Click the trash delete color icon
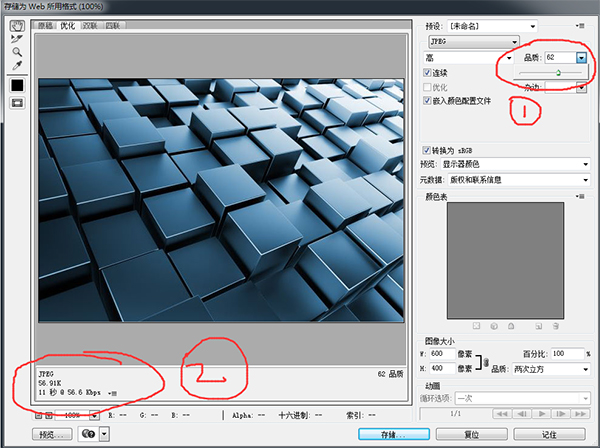The image size is (600, 448). pyautogui.click(x=556, y=326)
